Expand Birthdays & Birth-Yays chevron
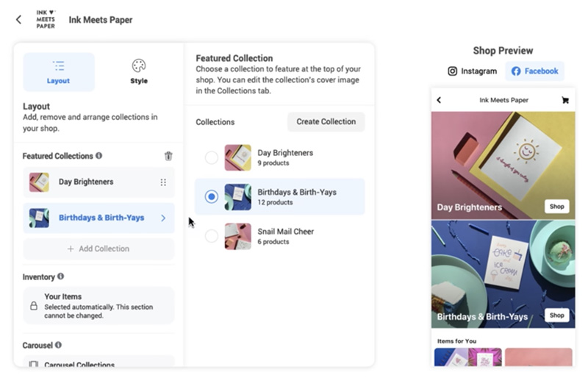 163,218
